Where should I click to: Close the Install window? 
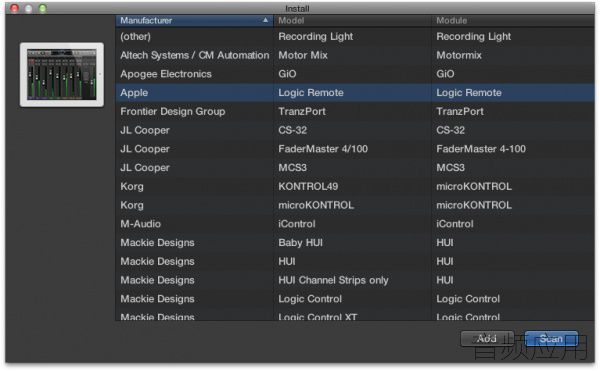(x=14, y=8)
